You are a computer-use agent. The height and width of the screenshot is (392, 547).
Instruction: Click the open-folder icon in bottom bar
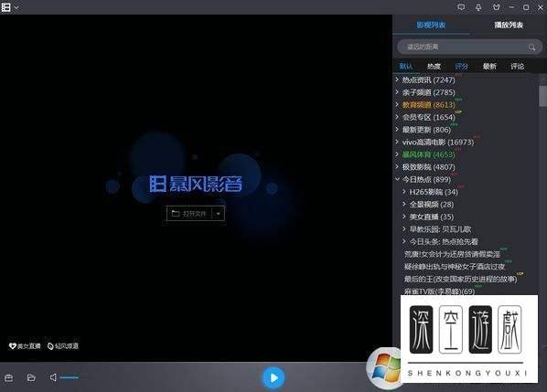(31, 377)
